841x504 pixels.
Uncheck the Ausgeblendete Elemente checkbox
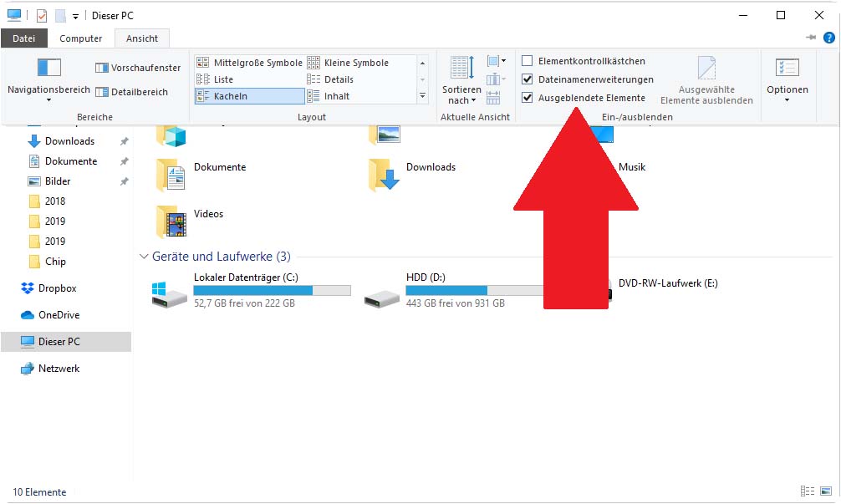point(528,98)
